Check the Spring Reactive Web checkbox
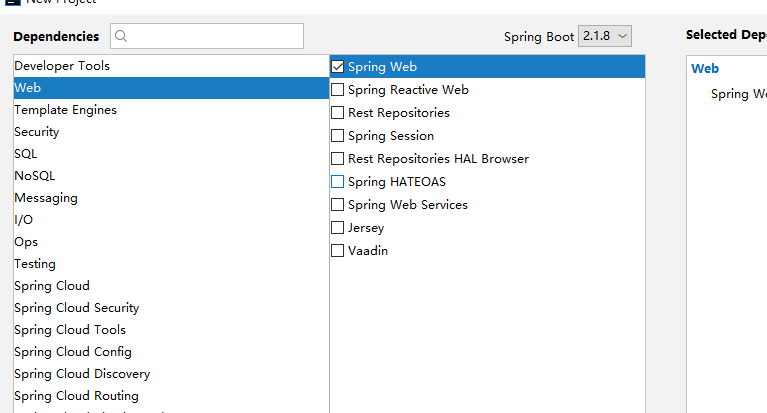Screen dimensions: 767x413 pyautogui.click(x=338, y=90)
